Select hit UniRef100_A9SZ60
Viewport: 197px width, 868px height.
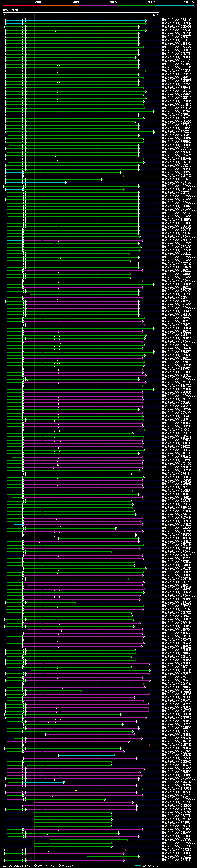[x=177, y=91]
